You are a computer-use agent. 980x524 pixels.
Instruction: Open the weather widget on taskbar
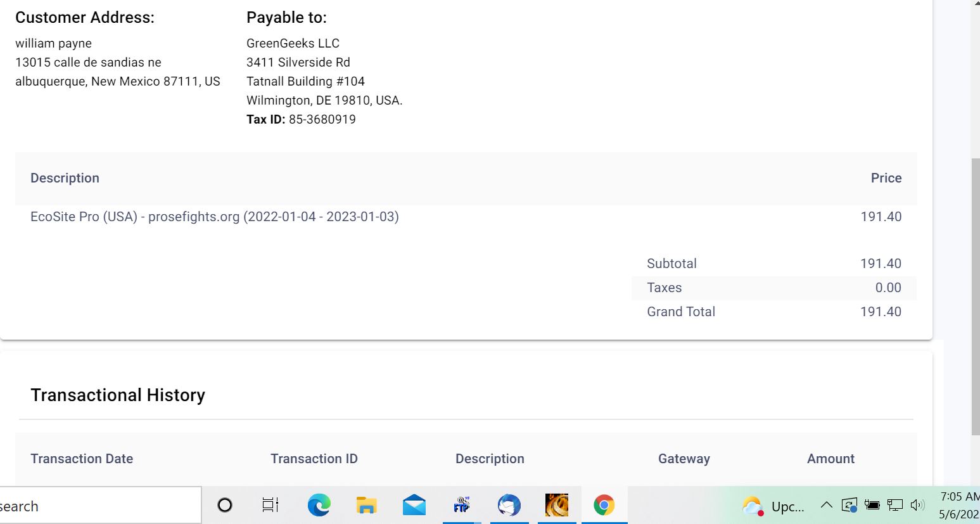773,506
